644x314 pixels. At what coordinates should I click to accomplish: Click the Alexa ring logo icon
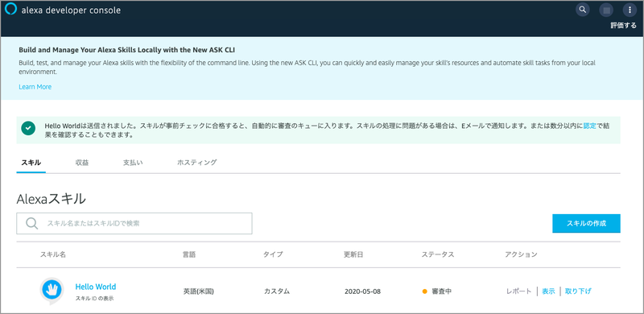pos(10,9)
